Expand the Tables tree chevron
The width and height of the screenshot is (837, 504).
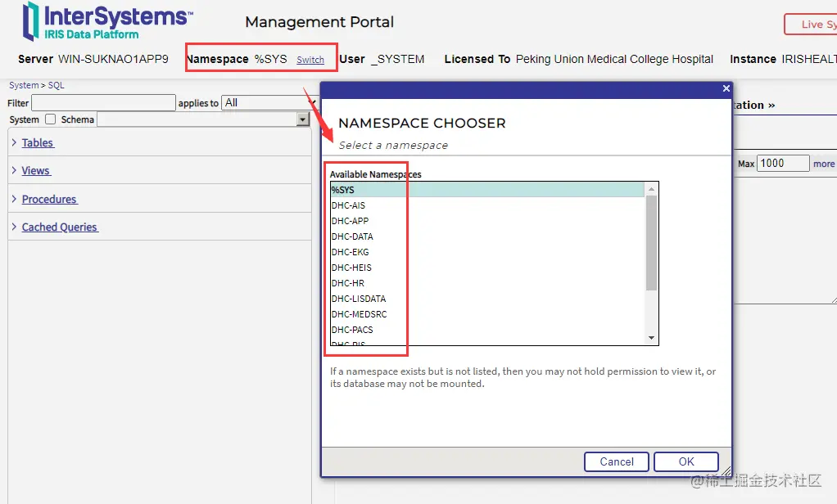click(x=14, y=142)
